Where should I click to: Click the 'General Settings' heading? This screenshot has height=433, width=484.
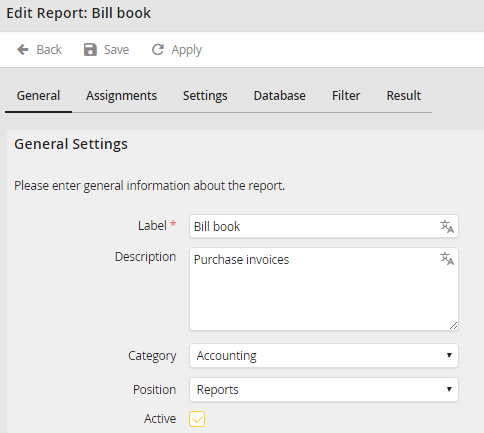tap(71, 144)
